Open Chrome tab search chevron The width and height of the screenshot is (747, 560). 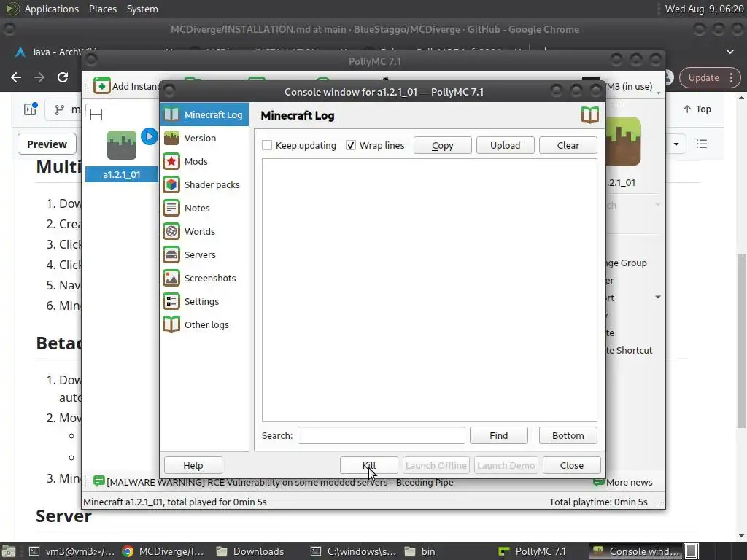(729, 52)
